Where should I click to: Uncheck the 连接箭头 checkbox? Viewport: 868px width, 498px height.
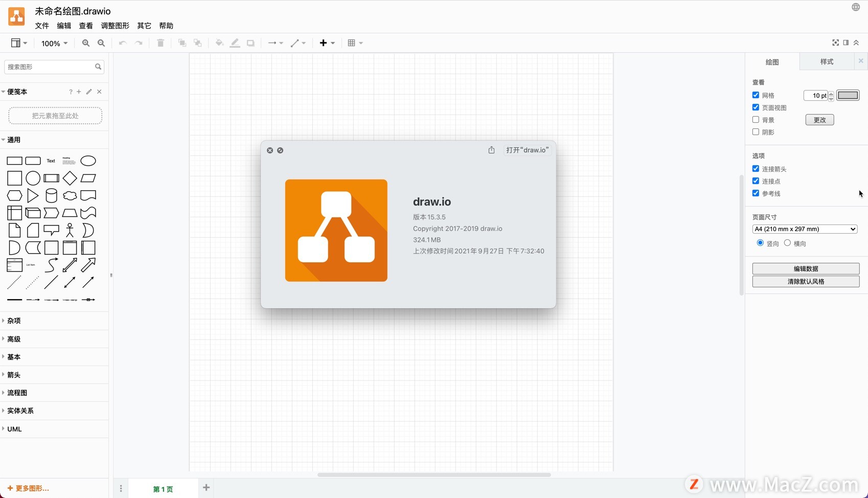coord(756,169)
